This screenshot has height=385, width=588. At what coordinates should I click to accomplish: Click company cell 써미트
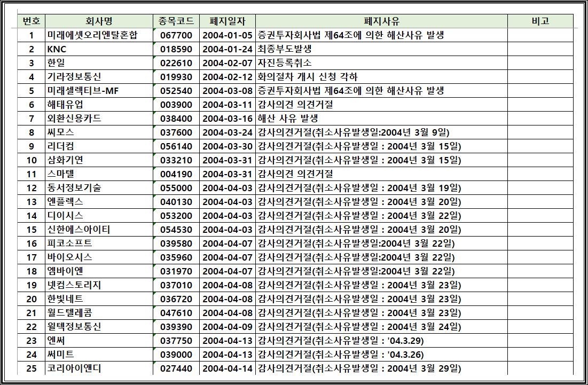click(99, 354)
